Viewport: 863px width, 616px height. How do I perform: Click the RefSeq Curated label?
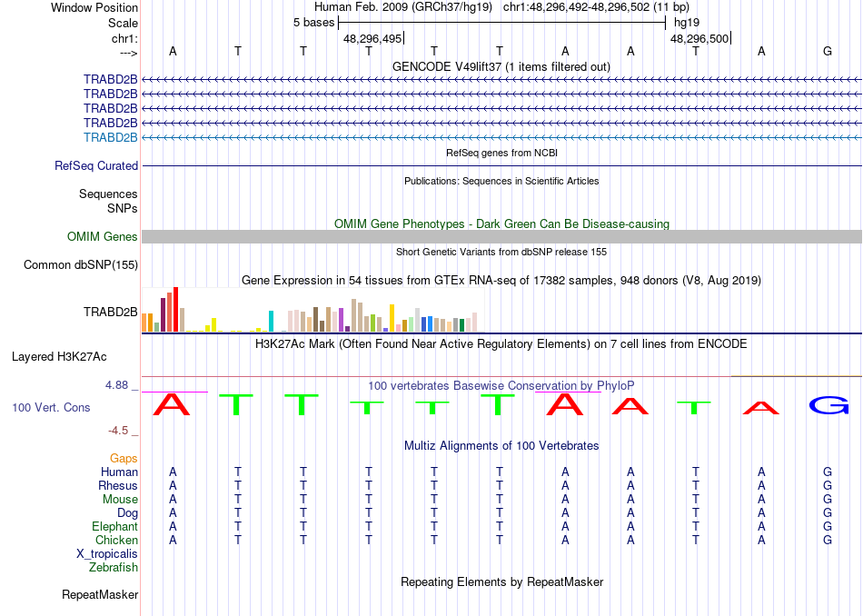tap(96, 165)
